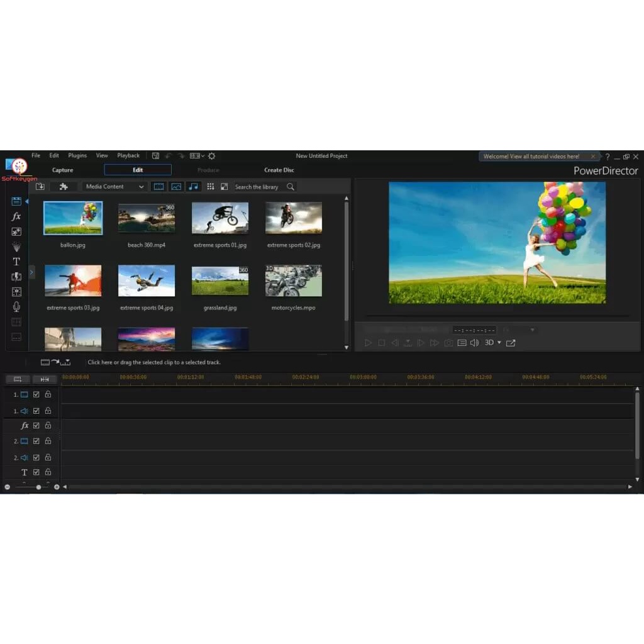This screenshot has height=644, width=644.
Task: Switch to the Create Disc tab
Action: click(x=279, y=170)
